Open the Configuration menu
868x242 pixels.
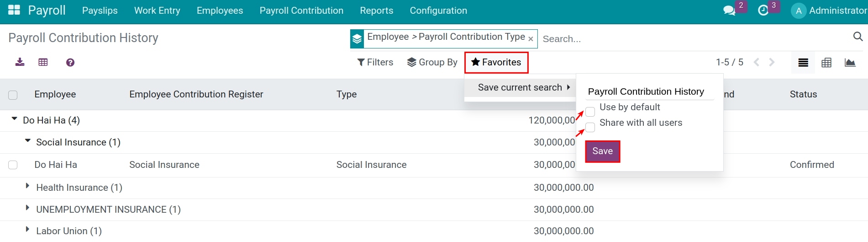pos(438,11)
